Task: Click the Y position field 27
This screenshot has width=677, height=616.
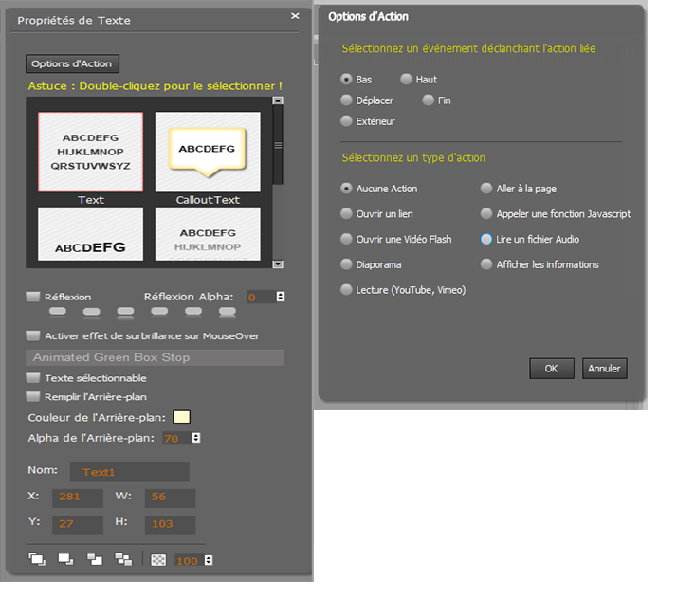Action: (x=78, y=525)
